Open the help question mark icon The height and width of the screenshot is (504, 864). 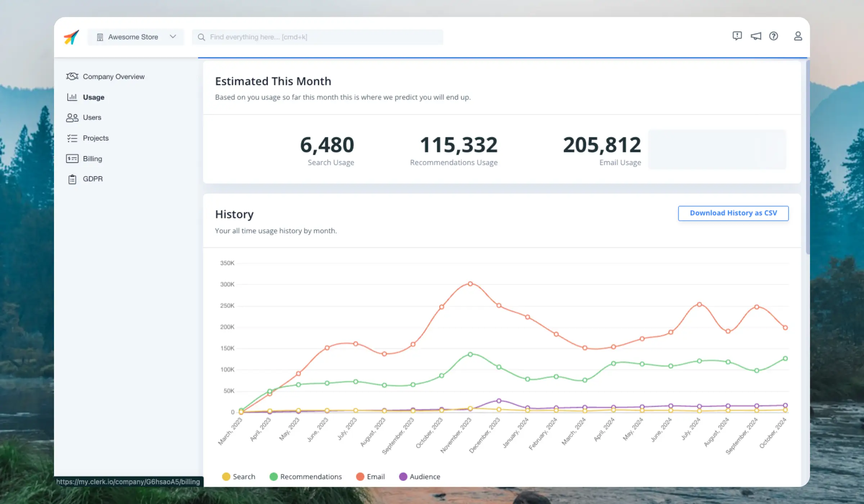click(x=774, y=36)
